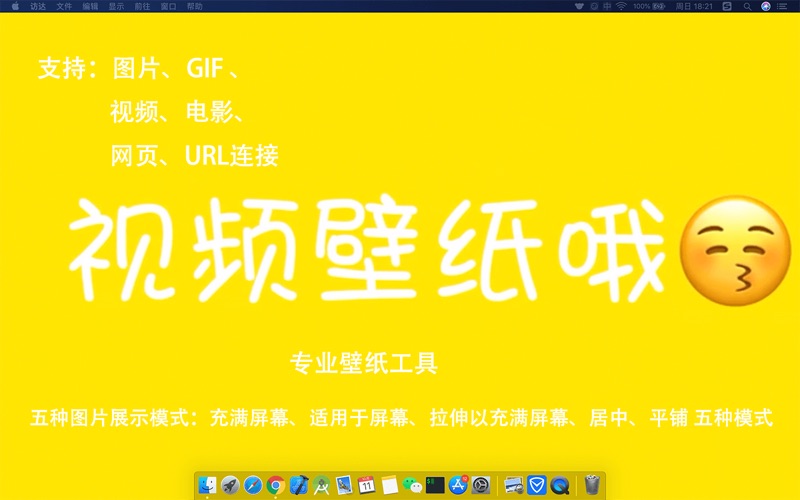Open Spotlight search magnifier
This screenshot has height=500, width=800.
(747, 6)
